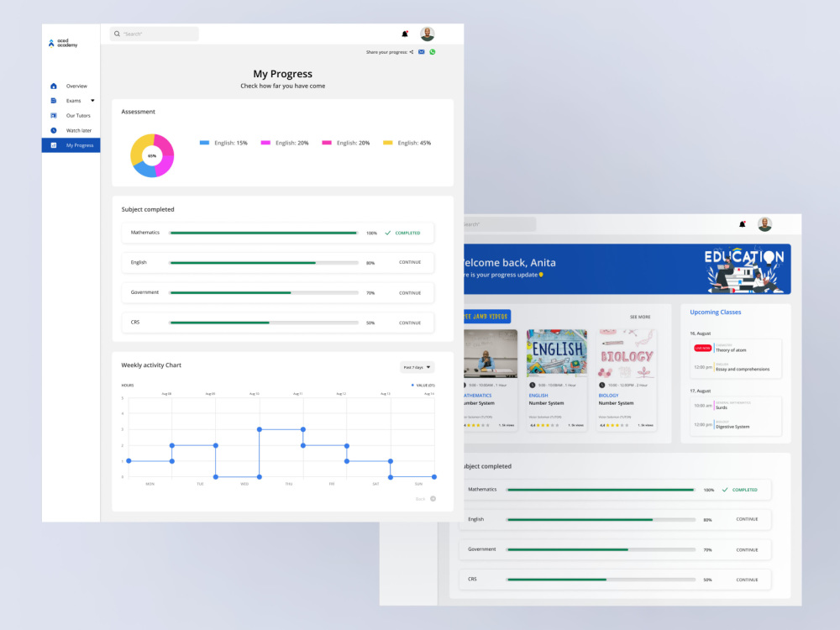The image size is (840, 630).
Task: Click CRS progress bar in dashboard window
Action: coord(601,580)
